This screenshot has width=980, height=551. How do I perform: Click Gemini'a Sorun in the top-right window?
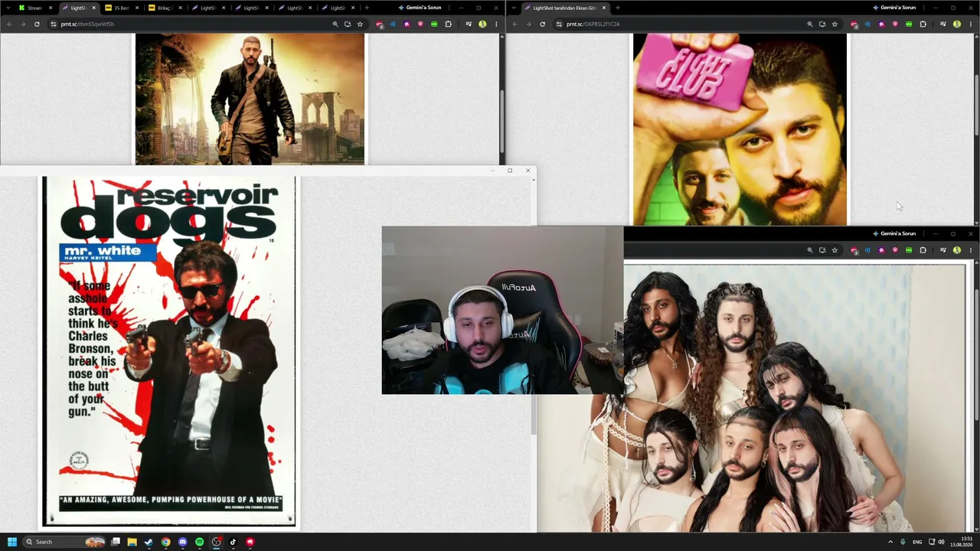(x=894, y=8)
